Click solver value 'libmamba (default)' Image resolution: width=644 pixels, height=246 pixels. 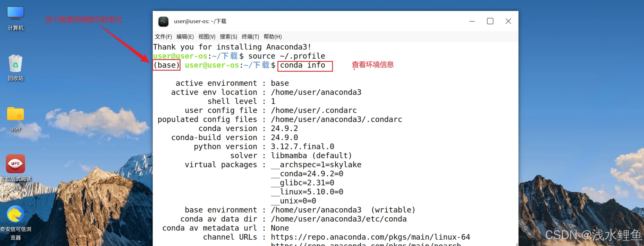tap(311, 156)
